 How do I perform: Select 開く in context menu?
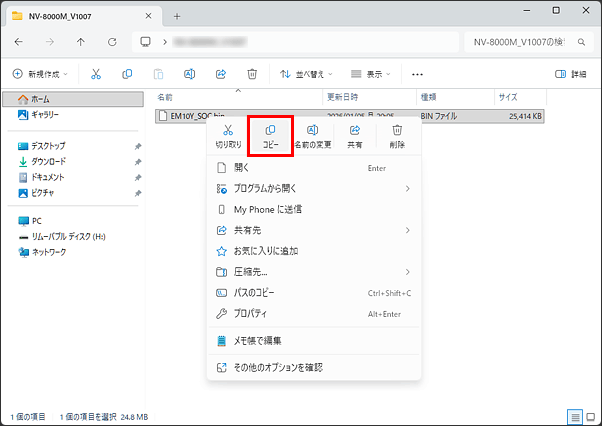(x=314, y=168)
